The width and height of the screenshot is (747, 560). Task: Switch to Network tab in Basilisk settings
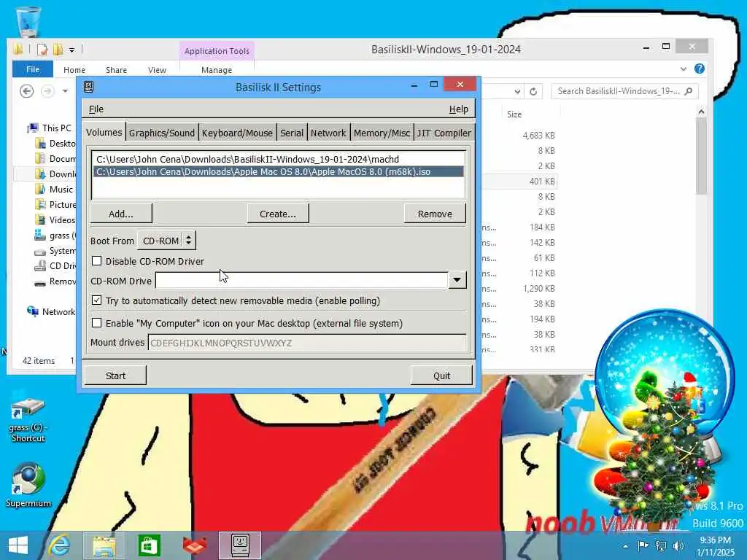coord(328,133)
